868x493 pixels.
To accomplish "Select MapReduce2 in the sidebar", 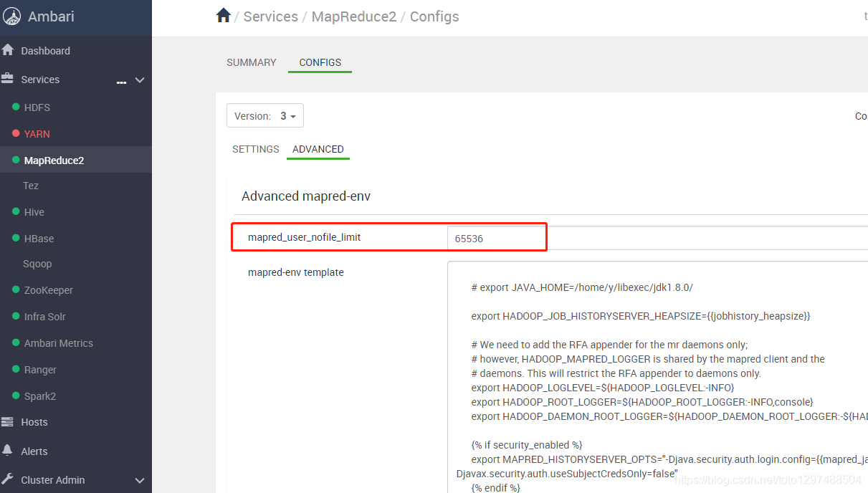I will 54,161.
